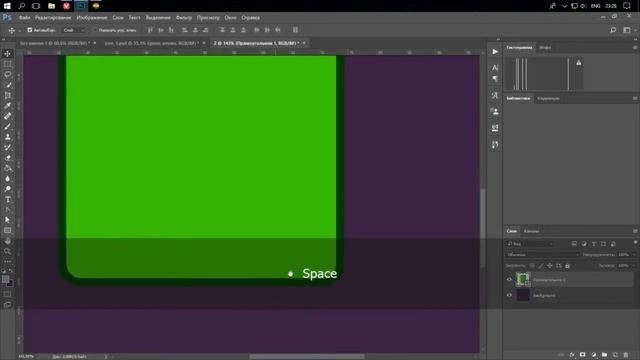Open the Filter menu
The height and width of the screenshot is (360, 640).
click(184, 18)
